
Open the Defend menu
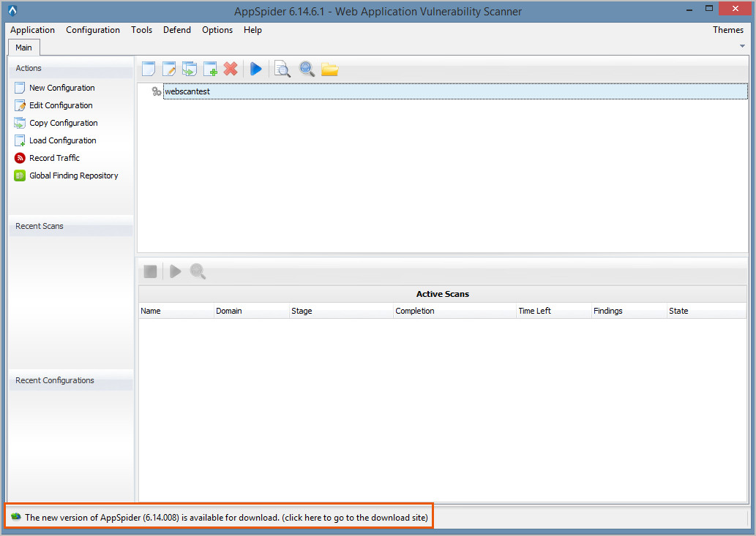click(x=177, y=30)
